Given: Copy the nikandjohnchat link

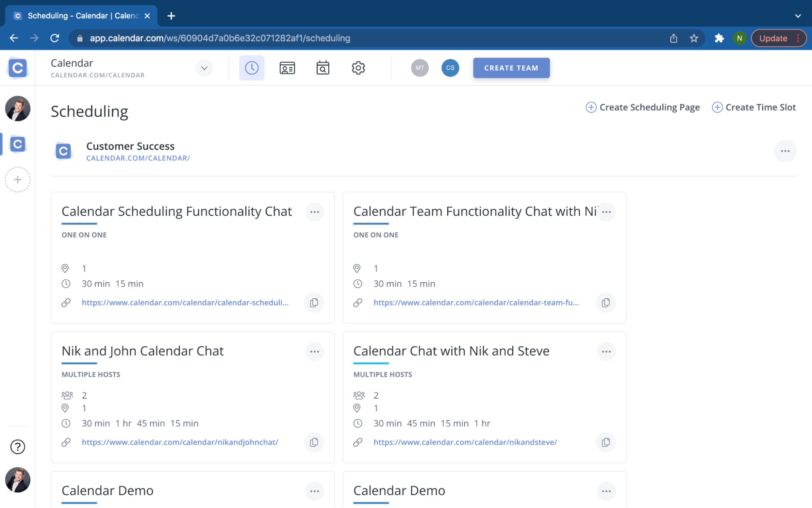Looking at the screenshot, I should 314,442.
